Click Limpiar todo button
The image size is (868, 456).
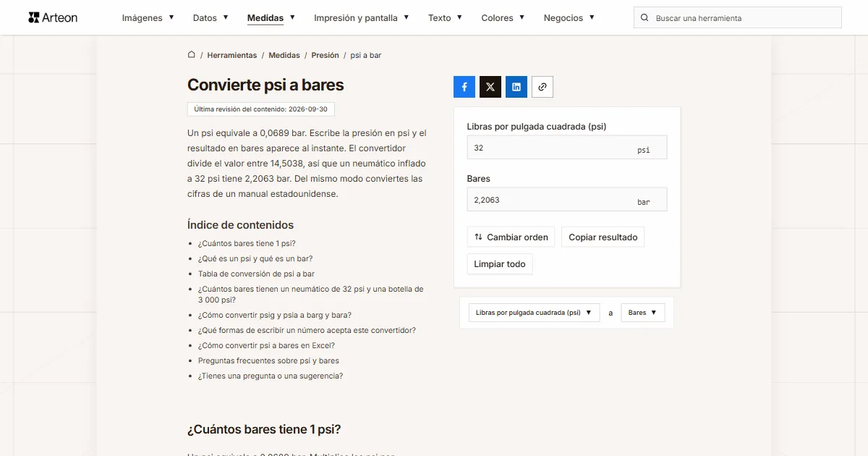tap(500, 264)
